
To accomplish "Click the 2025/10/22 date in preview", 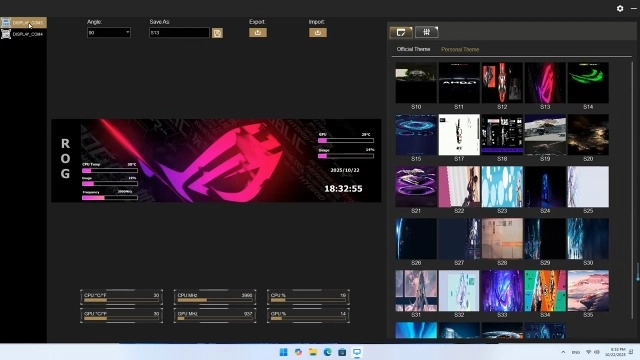I will point(345,170).
